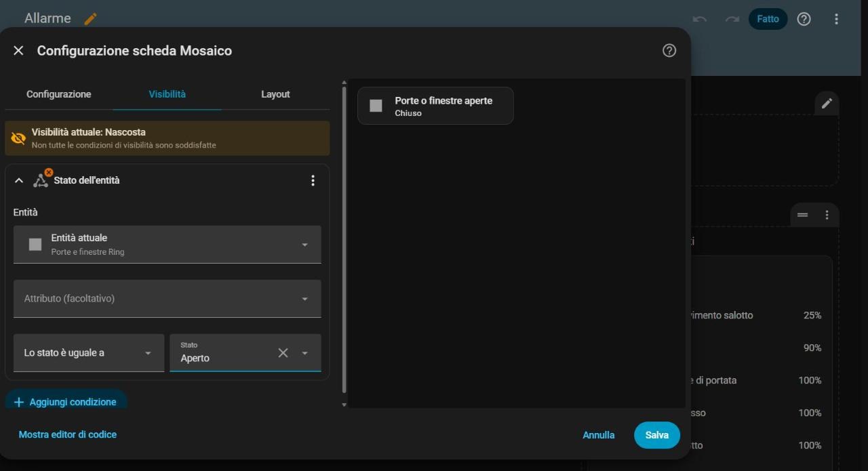This screenshot has height=471, width=868.
Task: Click the Chiuso status in preview tile
Action: 408,113
